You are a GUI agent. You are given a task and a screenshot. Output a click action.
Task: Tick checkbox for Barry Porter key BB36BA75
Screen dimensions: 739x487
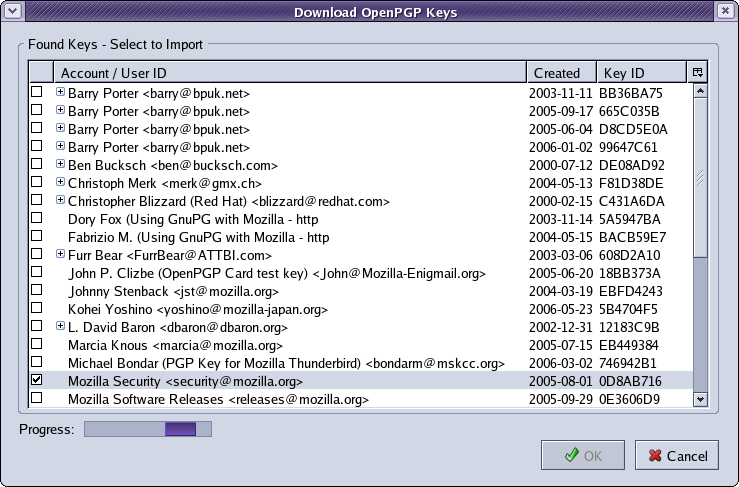[x=36, y=91]
